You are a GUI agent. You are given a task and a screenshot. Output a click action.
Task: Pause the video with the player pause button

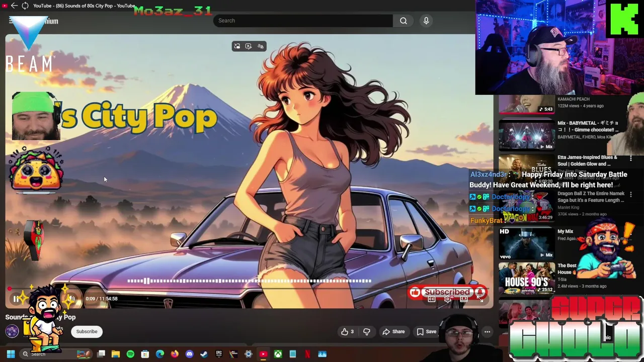pyautogui.click(x=16, y=299)
